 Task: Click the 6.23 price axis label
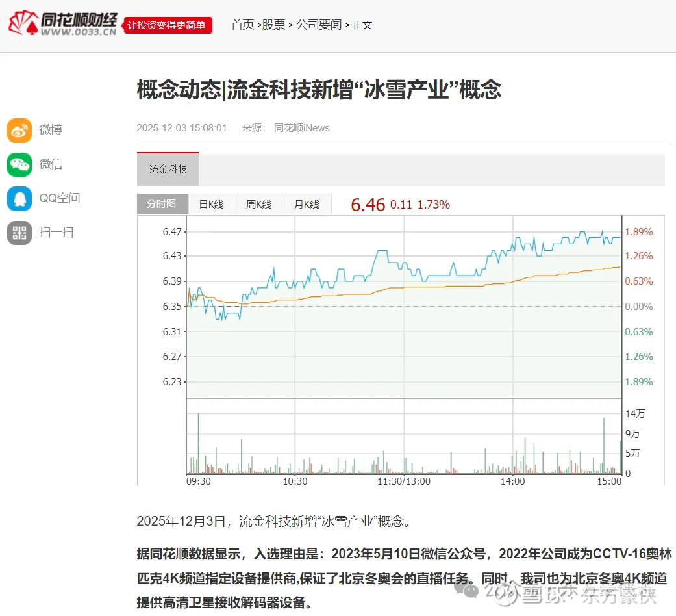(172, 382)
